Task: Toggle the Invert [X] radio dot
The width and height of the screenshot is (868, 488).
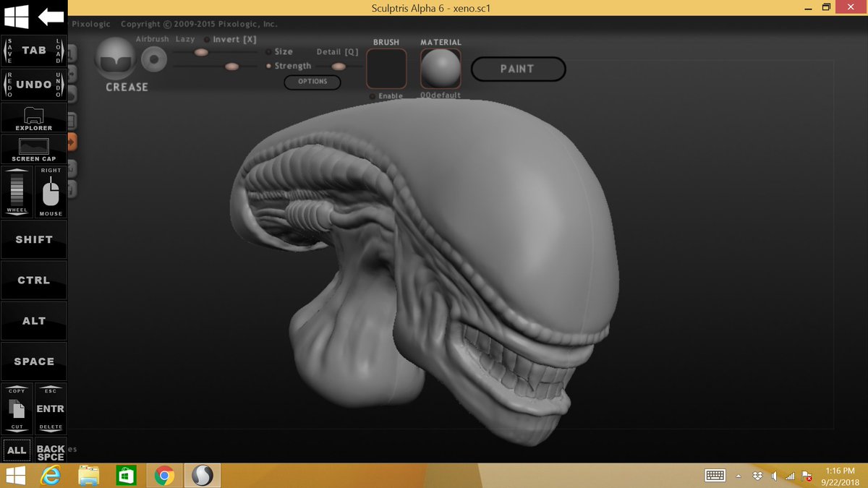Action: pyautogui.click(x=208, y=40)
